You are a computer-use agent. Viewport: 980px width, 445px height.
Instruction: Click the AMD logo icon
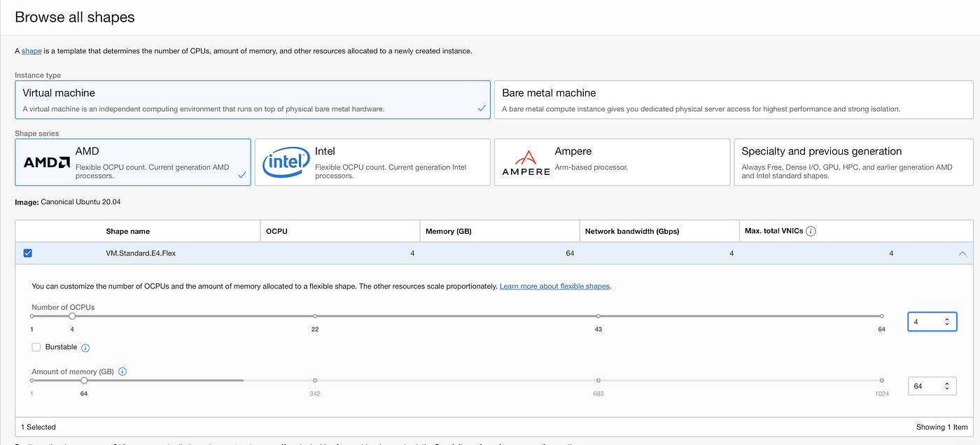46,162
